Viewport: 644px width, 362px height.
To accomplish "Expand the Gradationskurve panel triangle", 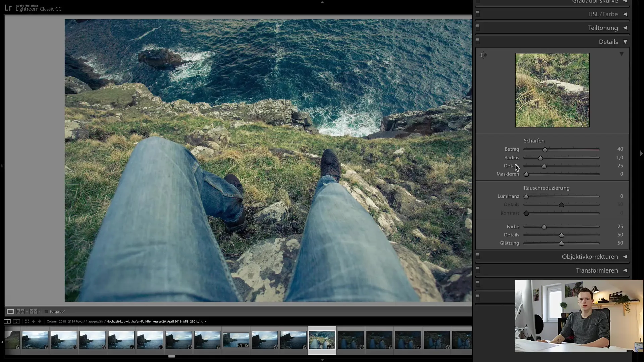I will pyautogui.click(x=625, y=1).
